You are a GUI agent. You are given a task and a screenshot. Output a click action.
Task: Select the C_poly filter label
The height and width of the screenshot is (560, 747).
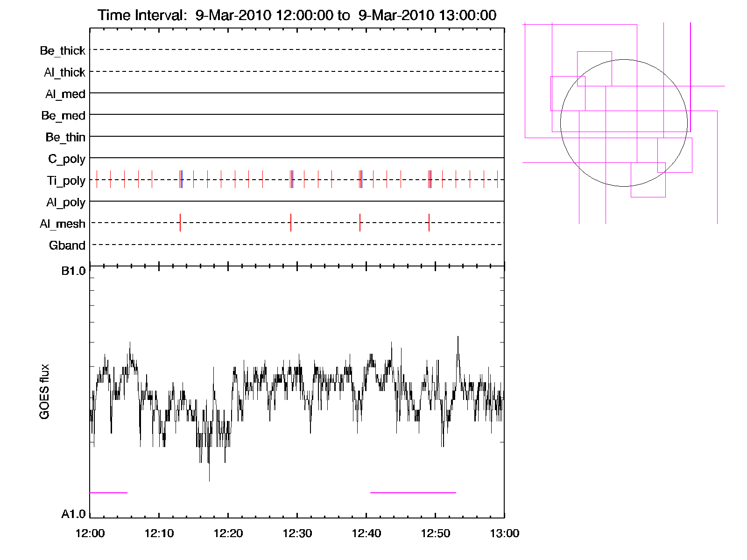[66, 159]
